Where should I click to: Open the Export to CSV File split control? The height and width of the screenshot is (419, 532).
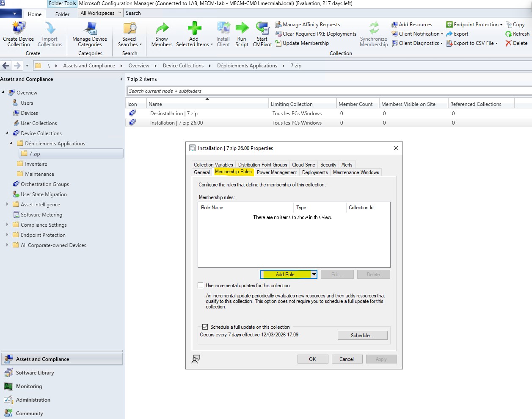click(x=472, y=43)
